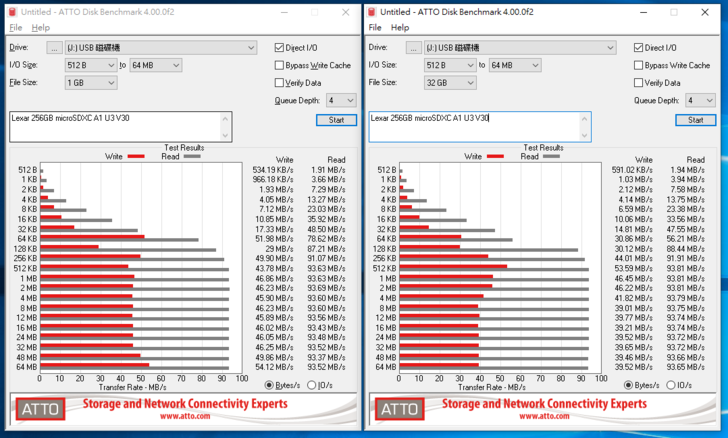
Task: Select Bytes/s radio in right window
Action: [x=628, y=385]
